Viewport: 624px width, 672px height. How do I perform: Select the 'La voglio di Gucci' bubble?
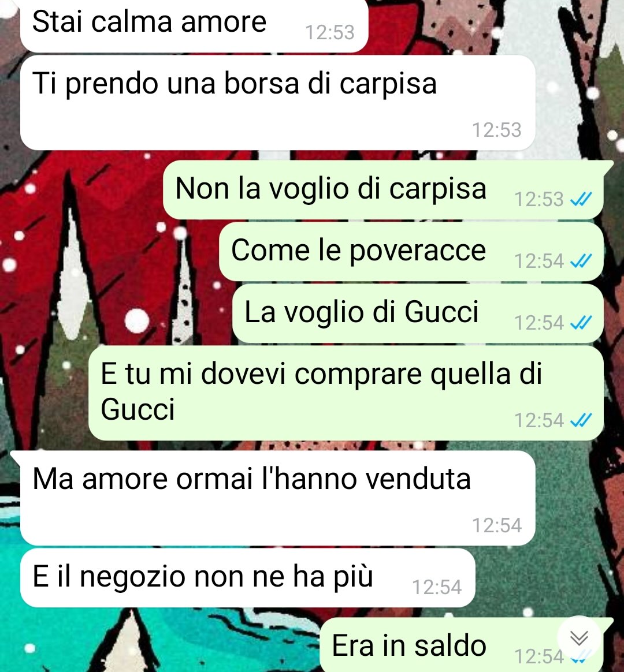[x=418, y=313]
